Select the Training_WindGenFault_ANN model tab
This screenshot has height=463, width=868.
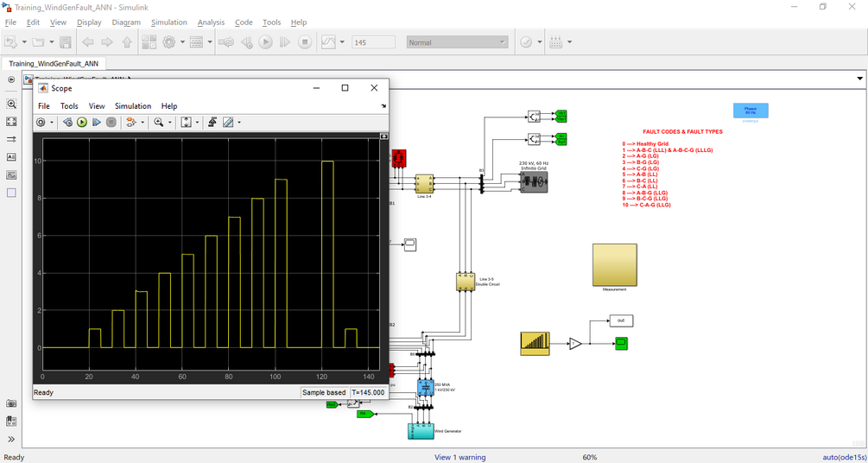coord(54,64)
